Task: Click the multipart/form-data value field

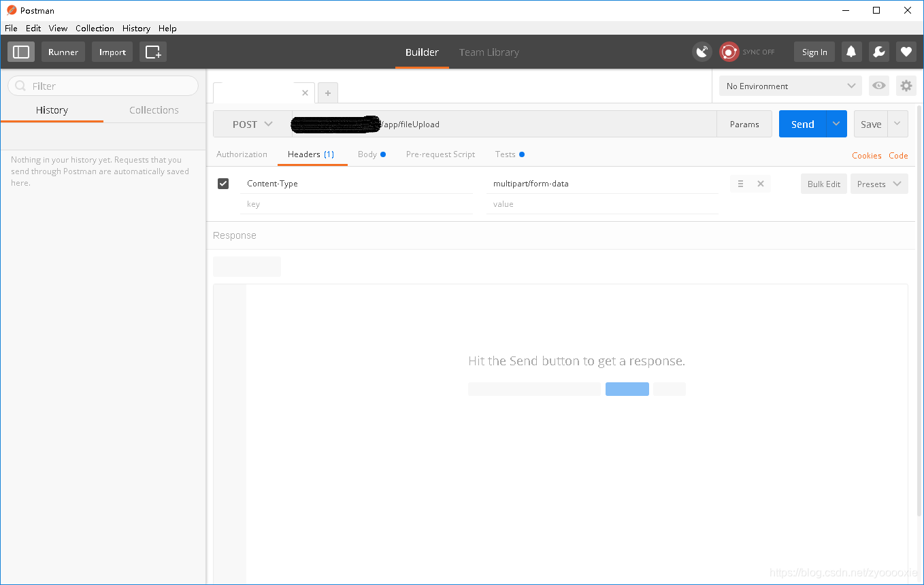Action: 602,184
